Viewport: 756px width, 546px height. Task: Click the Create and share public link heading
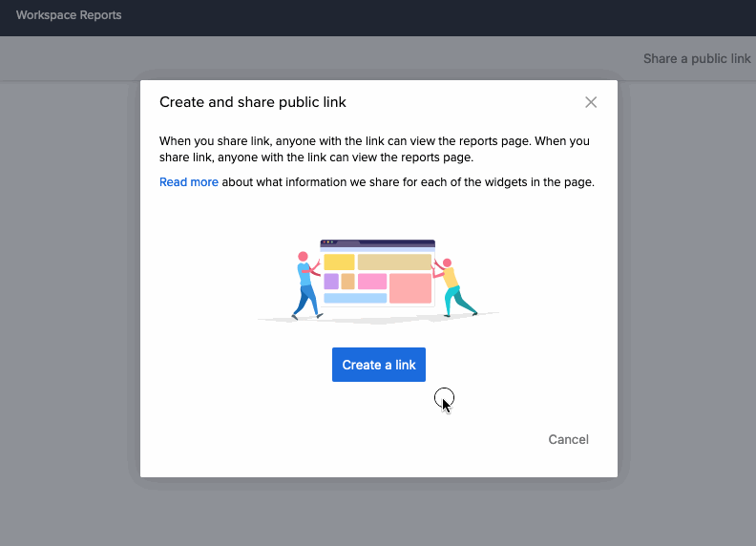pos(253,102)
